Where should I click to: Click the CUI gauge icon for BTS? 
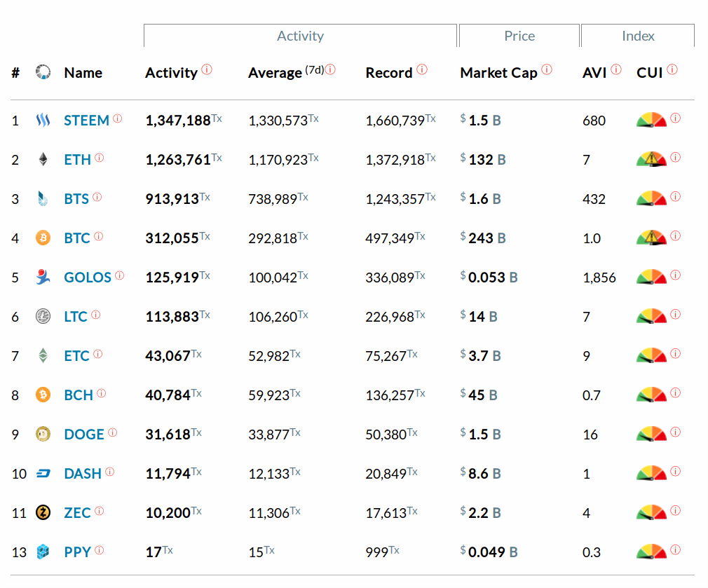[x=651, y=198]
